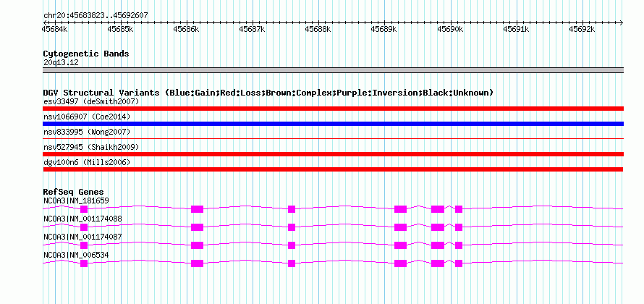Image resolution: width=644 pixels, height=304 pixels.
Task: Select the gray 20q13.12 cytogenetic band bar
Action: click(333, 70)
